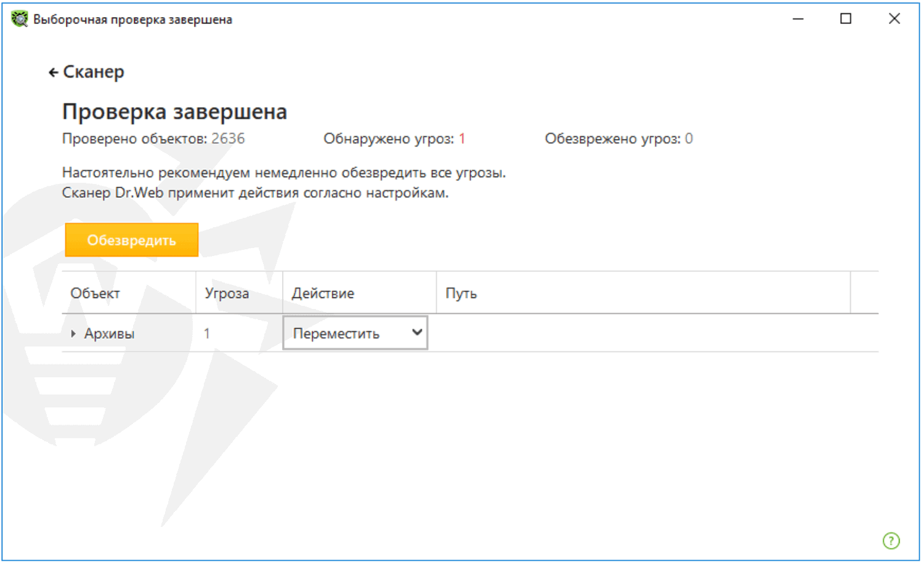
Task: Go back via the Сканер link
Action: (94, 72)
